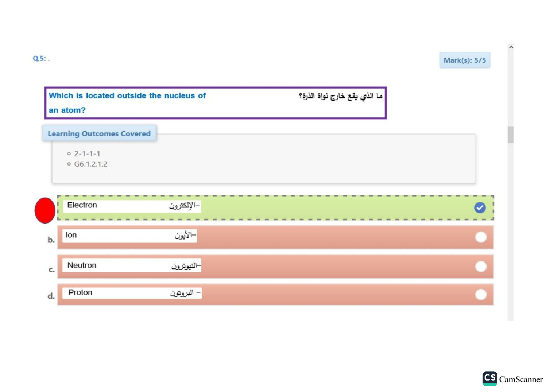Viewport: 555px width, 392px height.
Task: Choose the Proton radio button
Action: (x=481, y=294)
